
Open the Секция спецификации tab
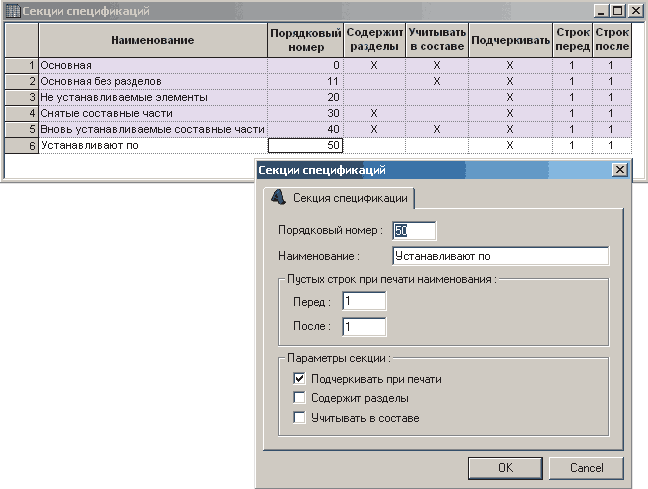tap(339, 198)
